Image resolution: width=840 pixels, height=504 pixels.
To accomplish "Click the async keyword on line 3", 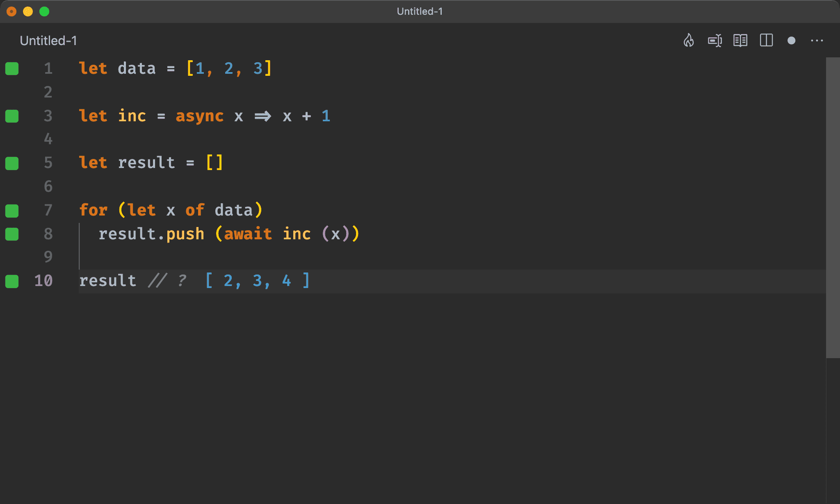I will (199, 116).
